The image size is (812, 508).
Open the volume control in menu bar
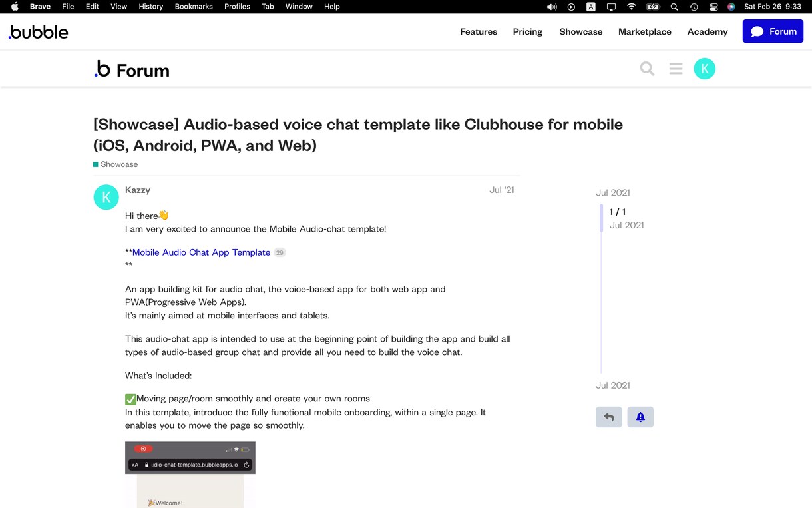click(x=552, y=7)
